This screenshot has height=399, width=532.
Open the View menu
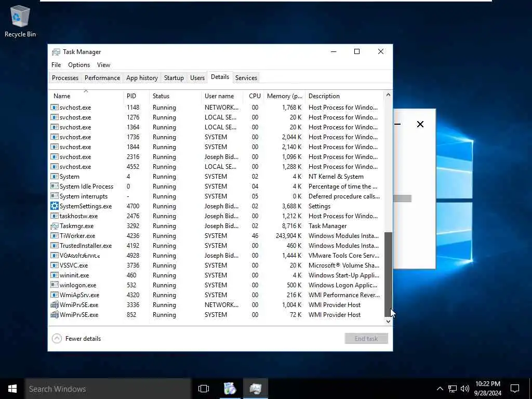tap(103, 65)
